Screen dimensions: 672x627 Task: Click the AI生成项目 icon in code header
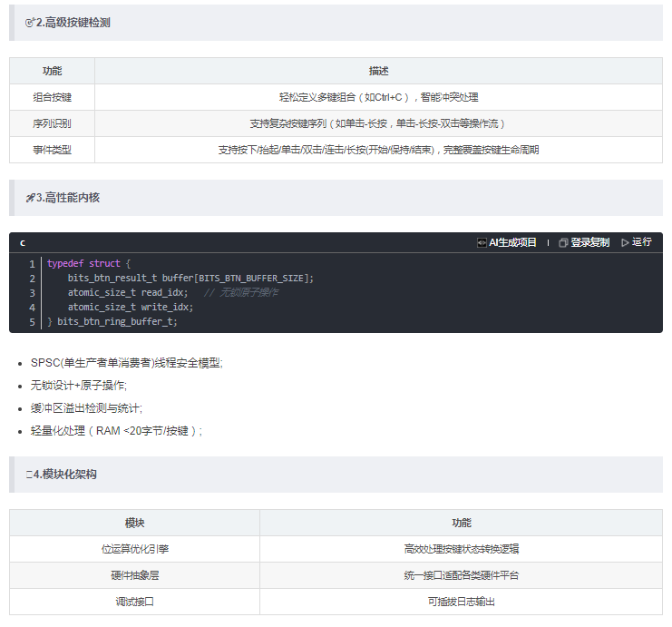482,243
